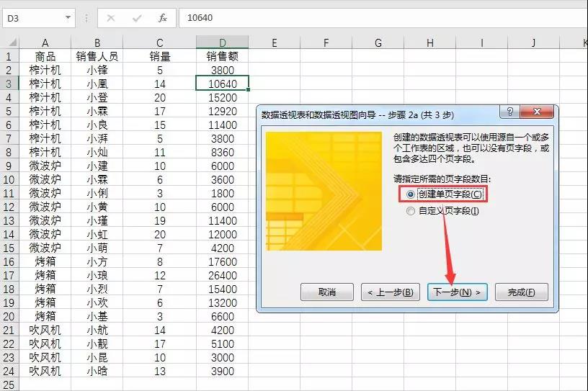Click cell with sales amount 26400
588x391 pixels.
[x=223, y=276]
